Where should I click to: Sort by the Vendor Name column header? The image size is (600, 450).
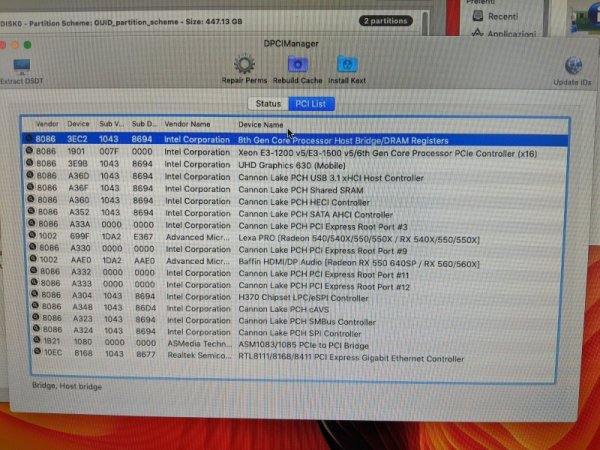[187, 124]
